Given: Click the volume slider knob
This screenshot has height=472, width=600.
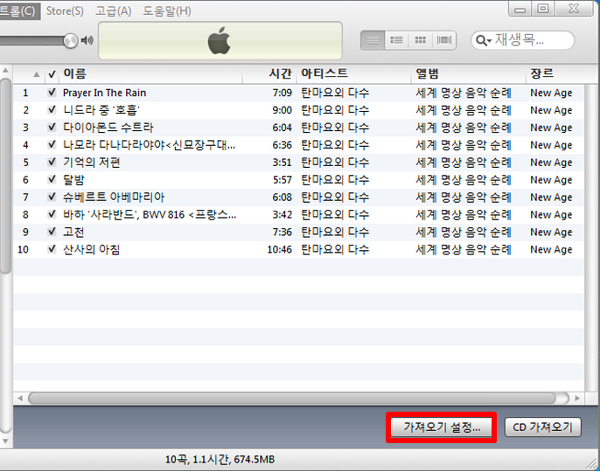Looking at the screenshot, I should [x=70, y=40].
